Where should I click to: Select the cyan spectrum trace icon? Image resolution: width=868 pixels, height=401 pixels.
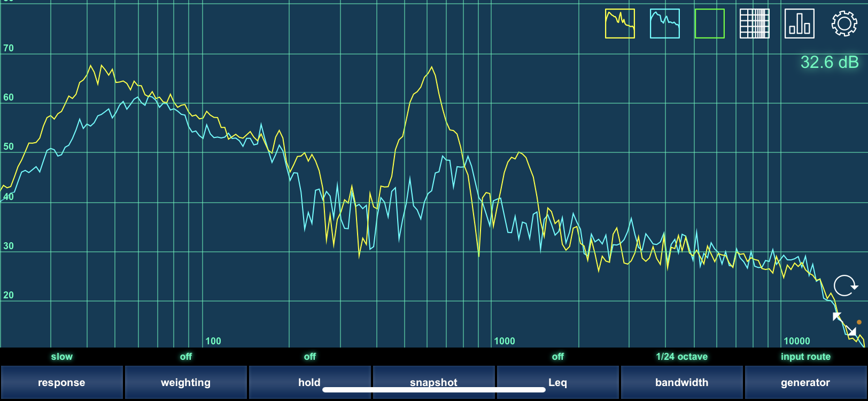click(x=664, y=24)
